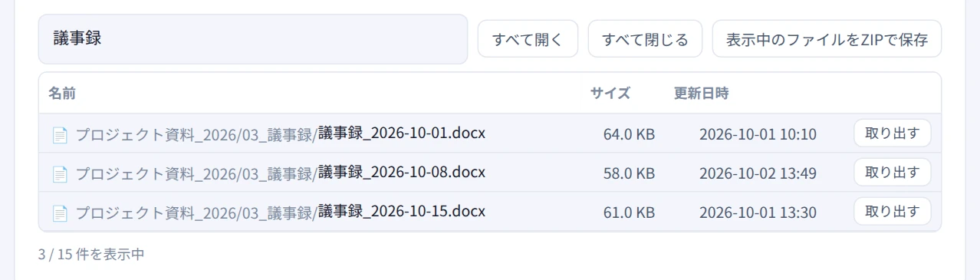Sort by the 名前 column header
Screen dimensions: 980x280
pyautogui.click(x=62, y=94)
